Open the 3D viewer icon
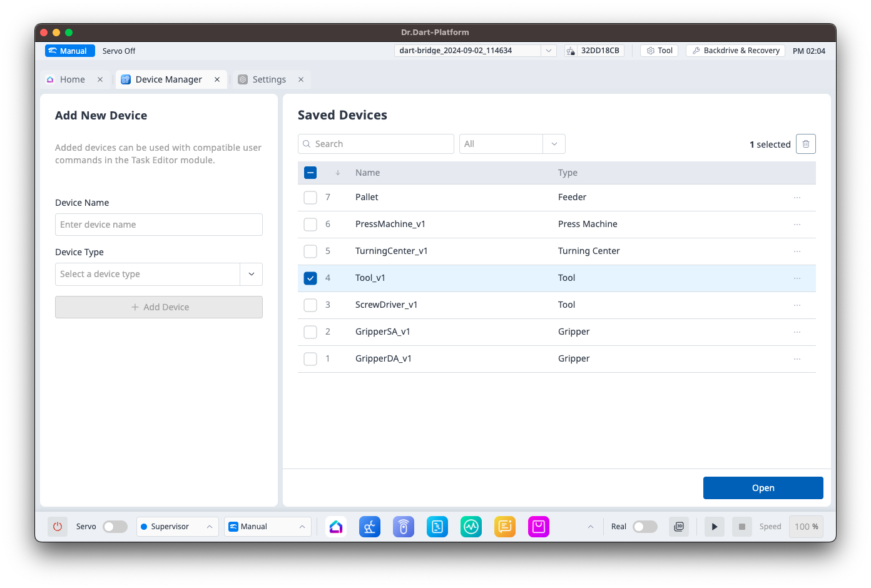Viewport: 871px width, 588px height. pyautogui.click(x=679, y=527)
